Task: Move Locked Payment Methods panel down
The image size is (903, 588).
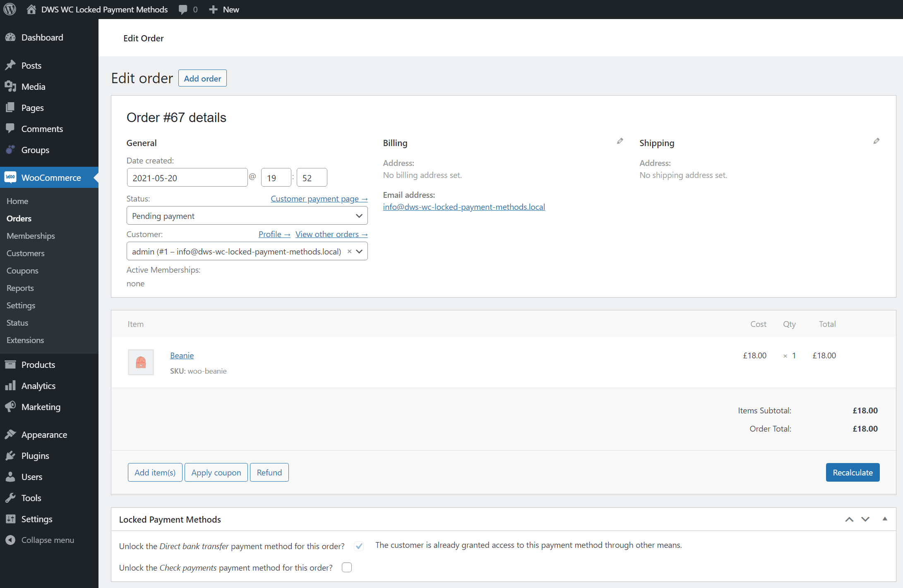Action: coord(865,519)
